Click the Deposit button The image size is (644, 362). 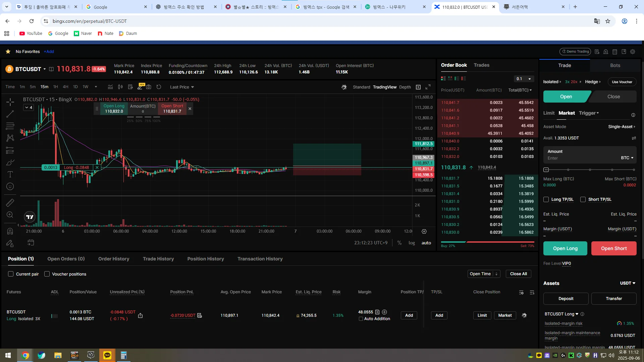coord(566,299)
